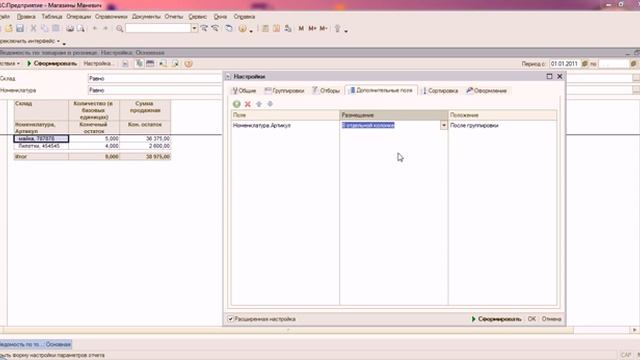The image size is (640, 360).
Task: Click the Склад comparison field Равно
Action: pyautogui.click(x=155, y=78)
